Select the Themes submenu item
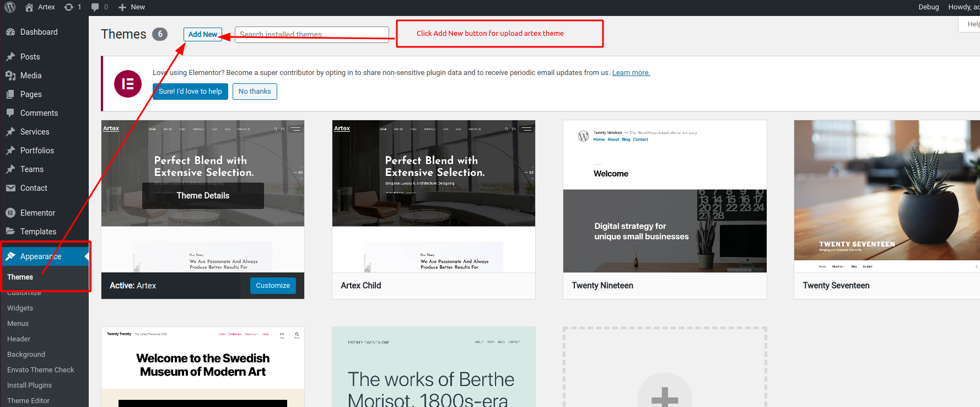 tap(20, 277)
